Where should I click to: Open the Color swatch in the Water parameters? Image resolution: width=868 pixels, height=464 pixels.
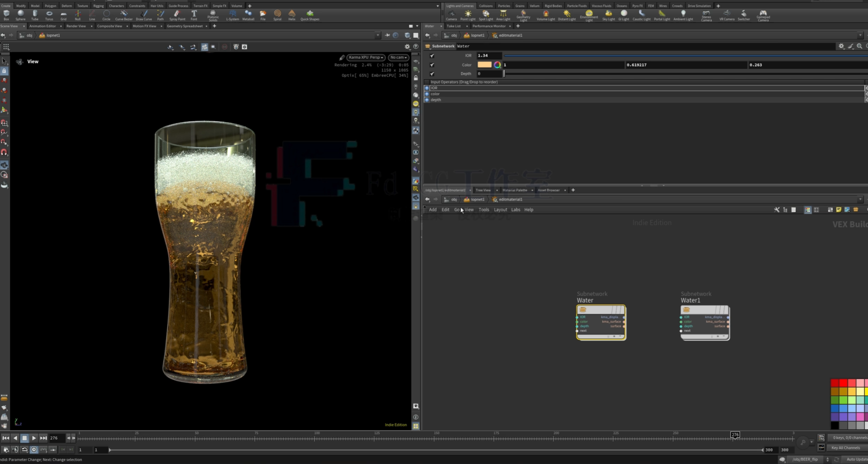(484, 65)
